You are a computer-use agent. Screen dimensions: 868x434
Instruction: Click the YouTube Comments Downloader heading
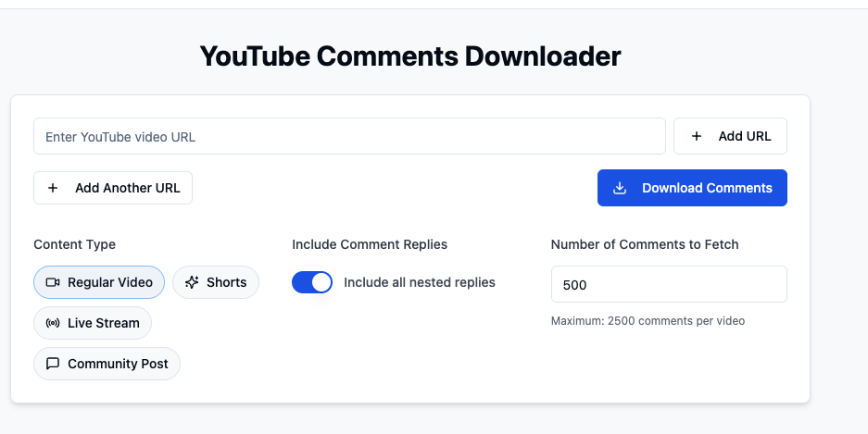coord(410,56)
